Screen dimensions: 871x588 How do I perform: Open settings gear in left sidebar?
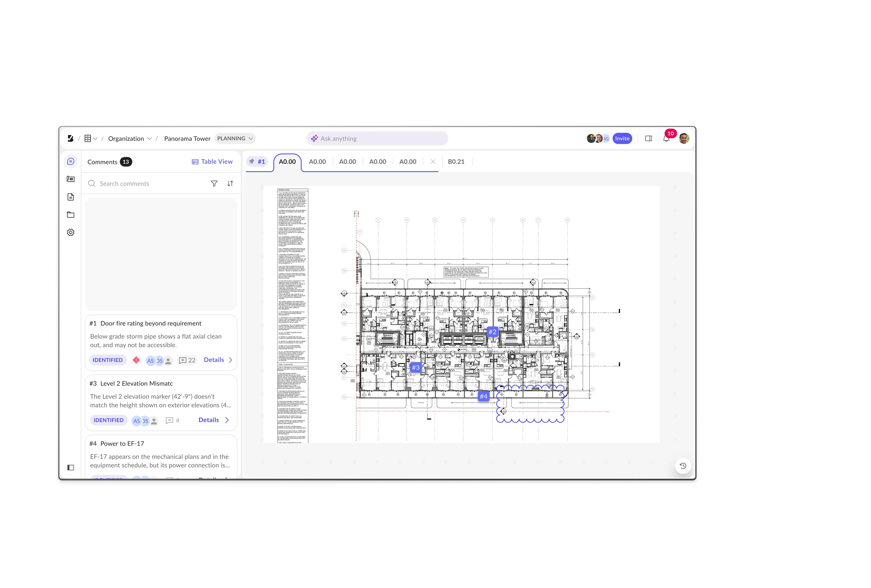70,233
